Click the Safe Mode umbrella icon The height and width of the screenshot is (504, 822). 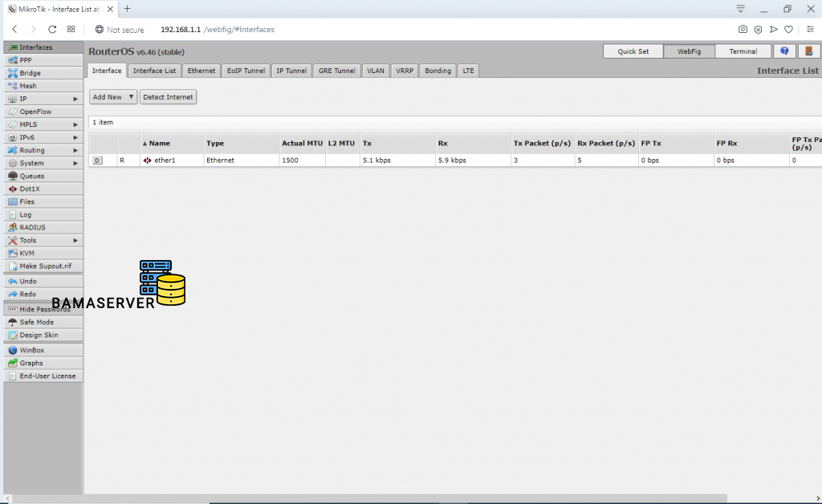pos(13,322)
